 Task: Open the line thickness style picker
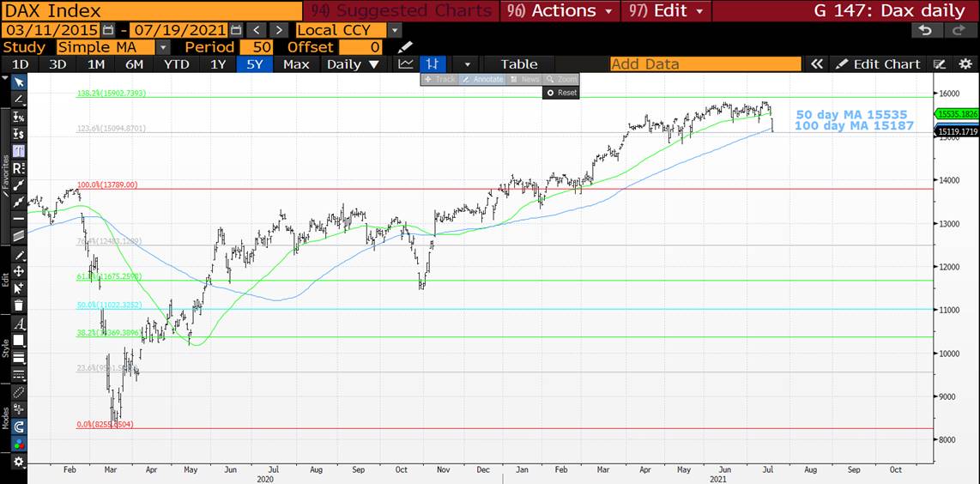pos(19,358)
